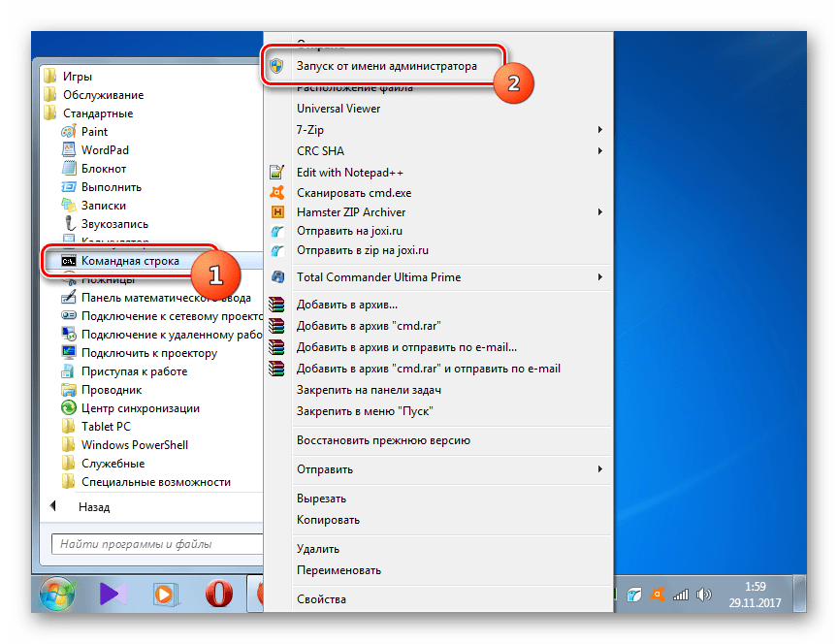This screenshot has width=838, height=644.
Task: Open the Выполнить run dialog entry
Action: 102,187
